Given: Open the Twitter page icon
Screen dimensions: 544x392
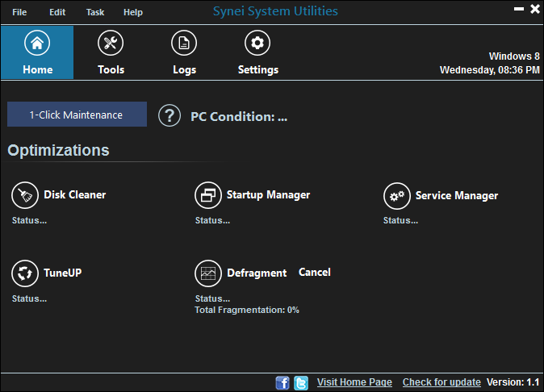Looking at the screenshot, I should 301,383.
